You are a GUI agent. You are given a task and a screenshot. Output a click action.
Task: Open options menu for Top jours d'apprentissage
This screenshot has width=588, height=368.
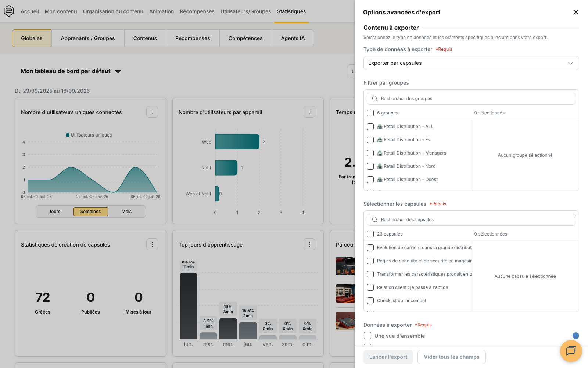pos(309,244)
